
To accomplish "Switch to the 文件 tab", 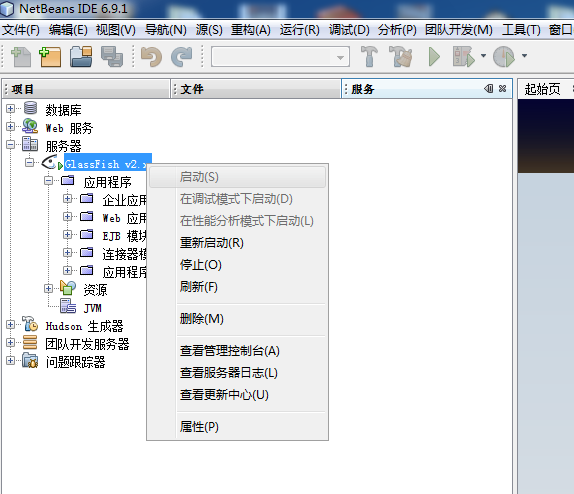I will pyautogui.click(x=256, y=89).
